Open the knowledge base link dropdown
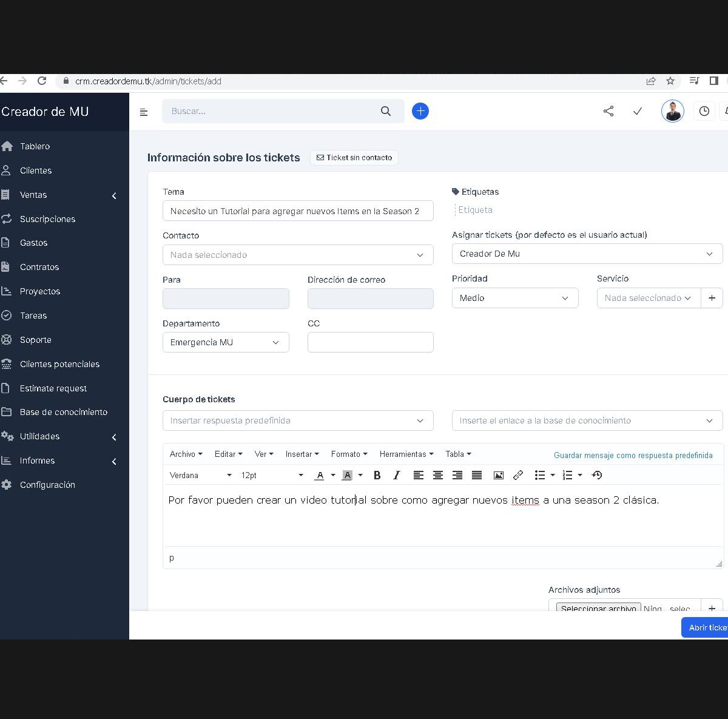The image size is (728, 719). [587, 420]
